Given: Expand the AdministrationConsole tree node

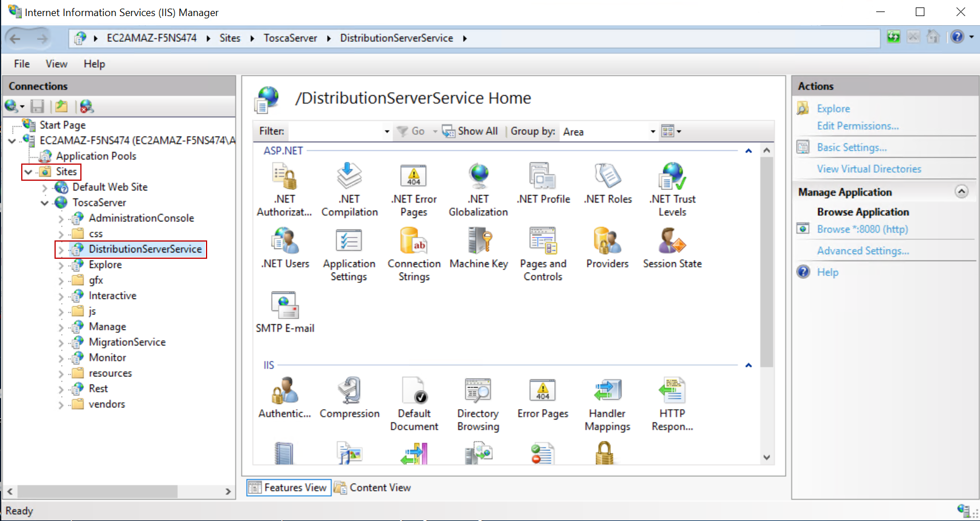Looking at the screenshot, I should tap(61, 218).
